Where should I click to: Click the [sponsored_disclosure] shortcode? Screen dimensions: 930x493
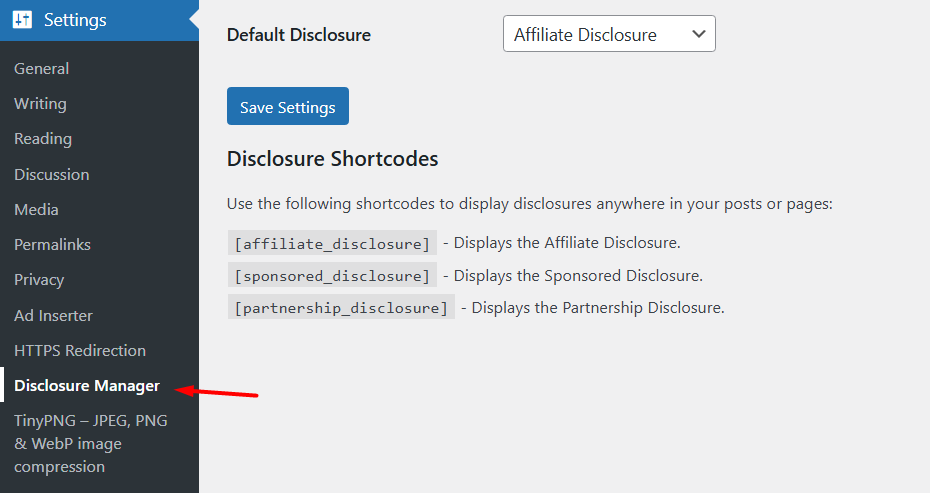pyautogui.click(x=332, y=275)
